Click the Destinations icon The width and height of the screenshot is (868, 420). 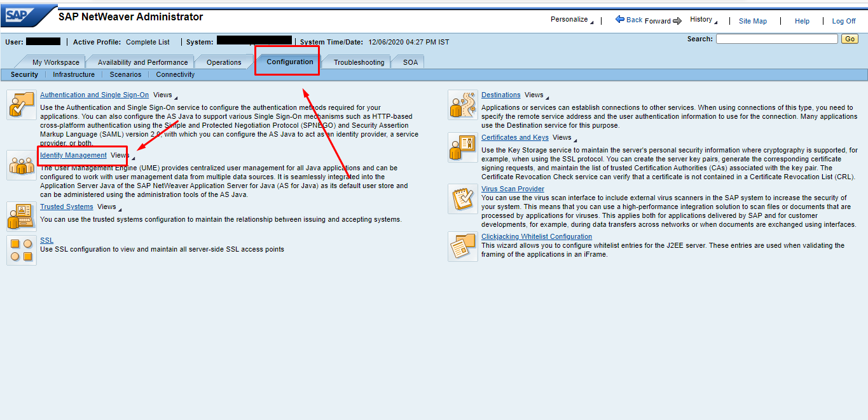coord(462,105)
